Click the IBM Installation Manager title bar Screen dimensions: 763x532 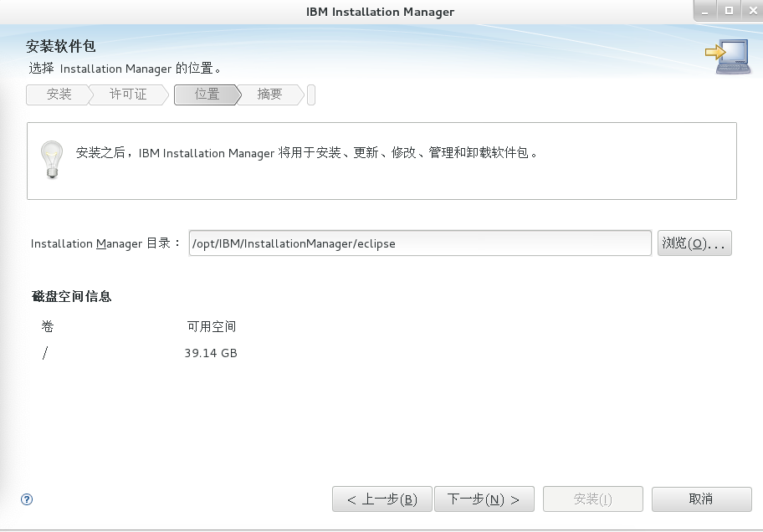380,12
